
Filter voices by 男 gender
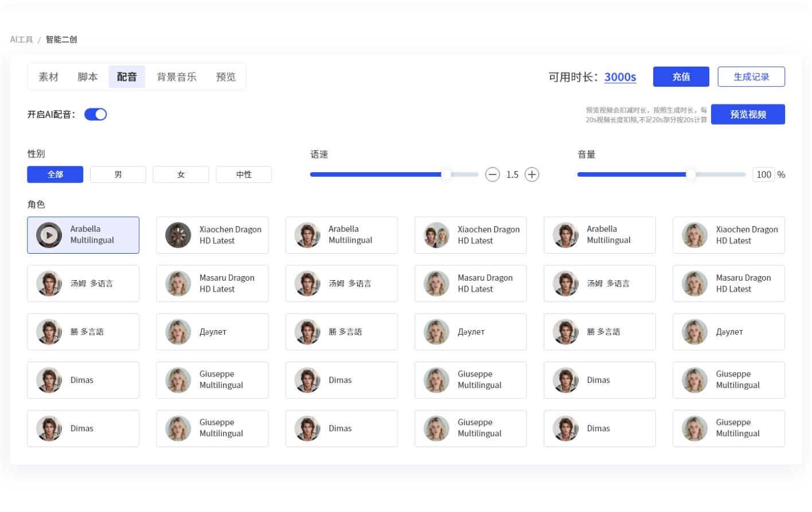[x=118, y=174]
